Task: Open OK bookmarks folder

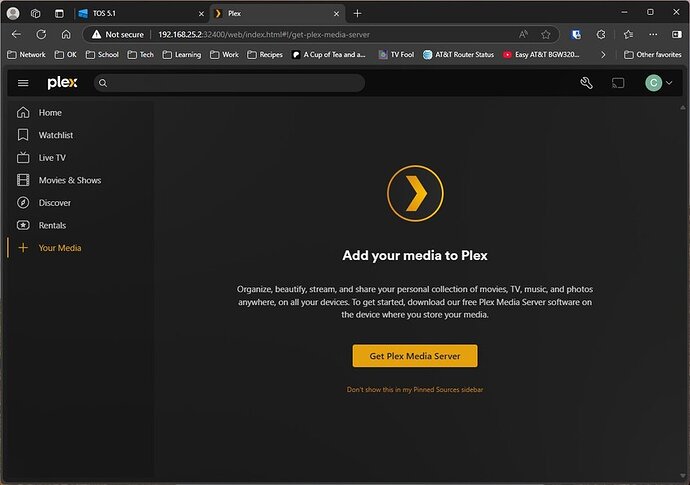Action: (x=66, y=55)
